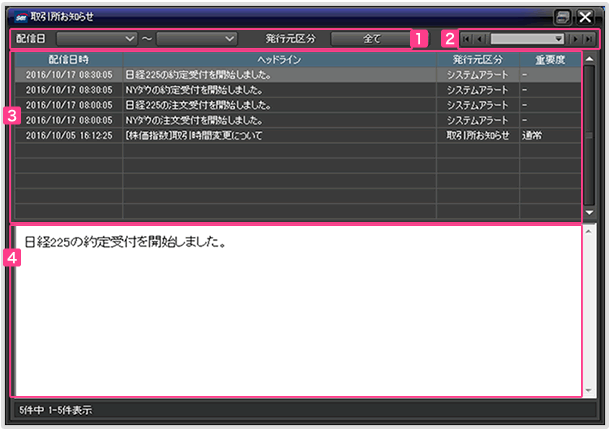Click the 全て issuer filter button
The width and height of the screenshot is (610, 430).
pos(372,39)
